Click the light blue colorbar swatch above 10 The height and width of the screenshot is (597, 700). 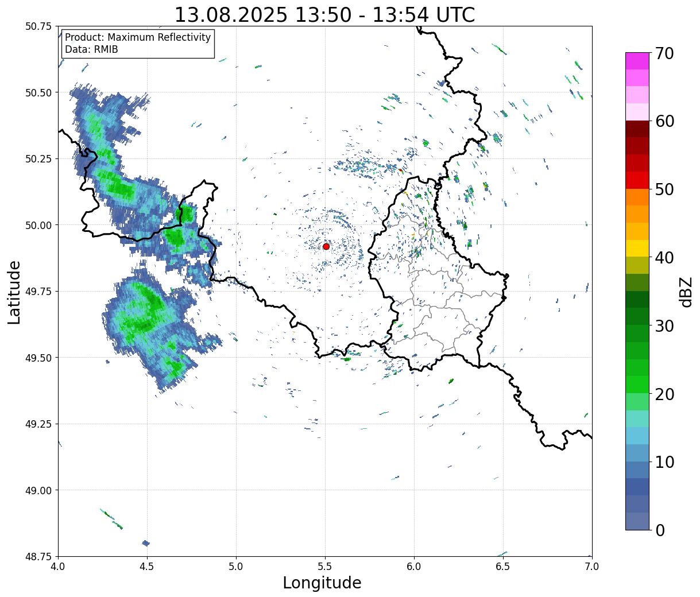[x=637, y=453]
